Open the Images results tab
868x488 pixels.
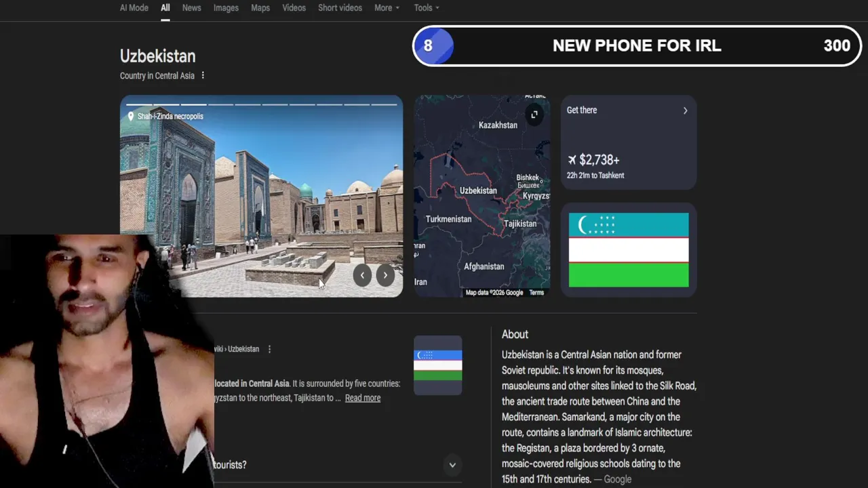point(226,8)
